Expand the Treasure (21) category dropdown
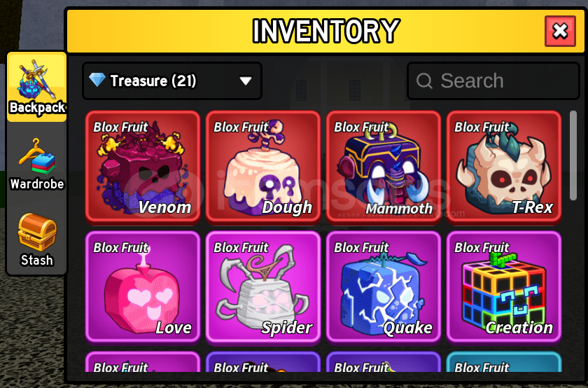 pos(171,81)
